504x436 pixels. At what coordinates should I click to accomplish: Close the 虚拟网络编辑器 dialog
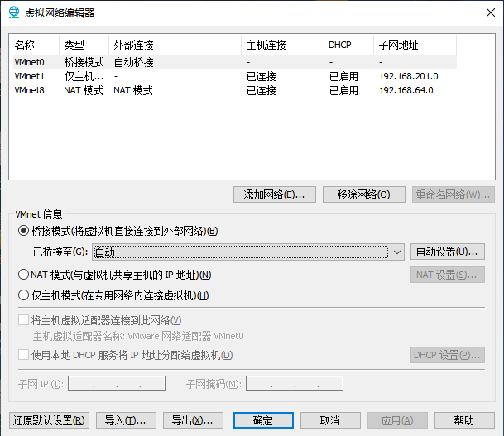pos(491,13)
